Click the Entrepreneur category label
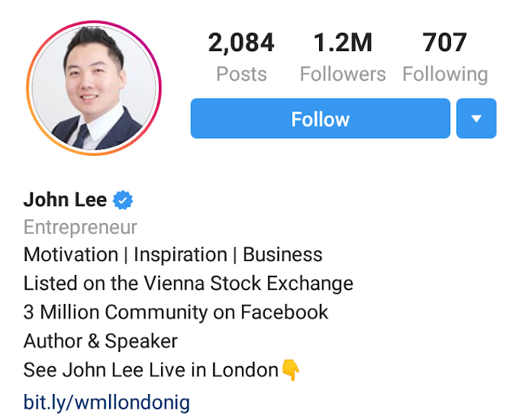 tap(80, 228)
